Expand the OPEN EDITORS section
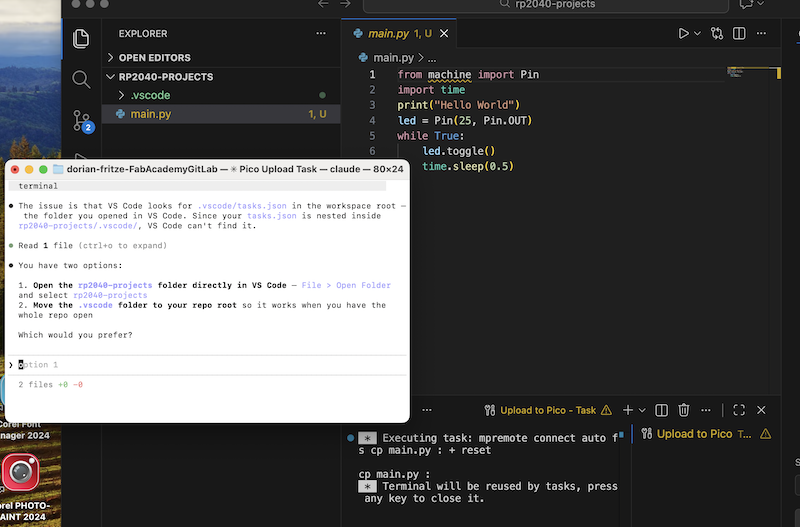 (221, 58)
